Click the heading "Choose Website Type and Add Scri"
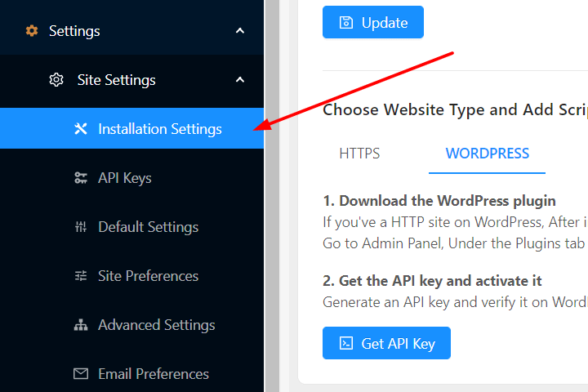This screenshot has height=392, width=588. [455, 110]
